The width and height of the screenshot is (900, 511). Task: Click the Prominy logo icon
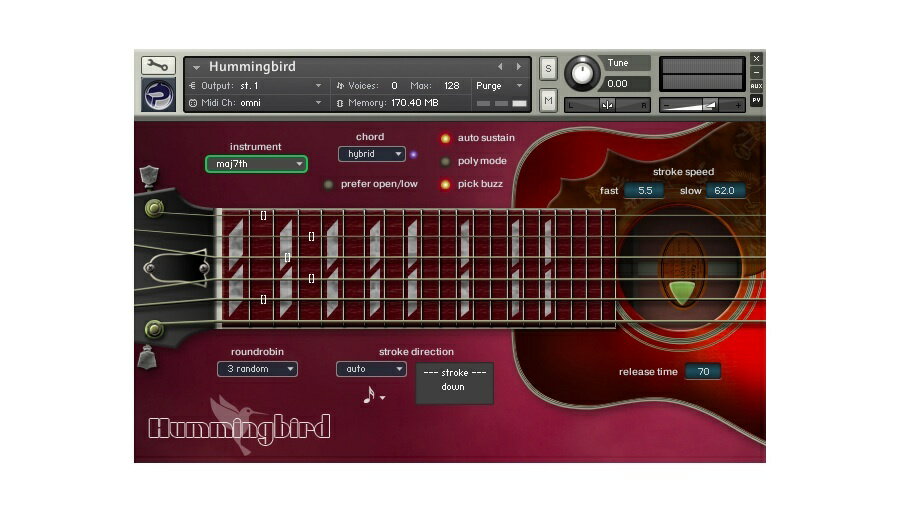158,95
